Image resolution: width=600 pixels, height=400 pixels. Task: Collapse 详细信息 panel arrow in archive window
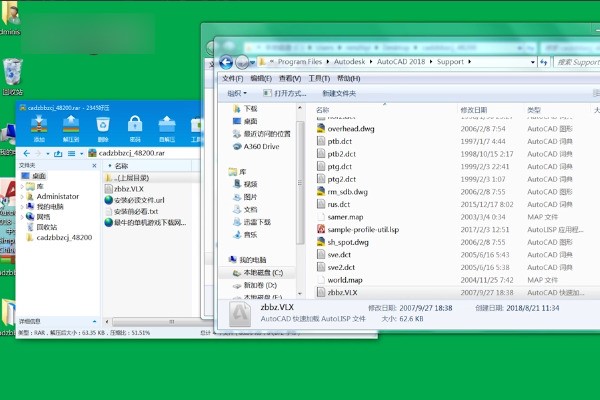pos(95,321)
